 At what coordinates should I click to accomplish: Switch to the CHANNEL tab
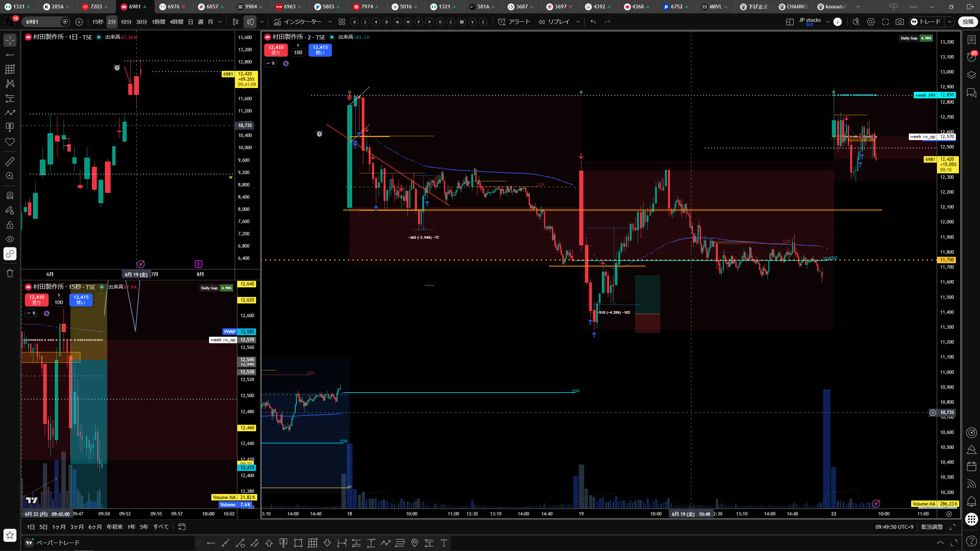tap(793, 7)
